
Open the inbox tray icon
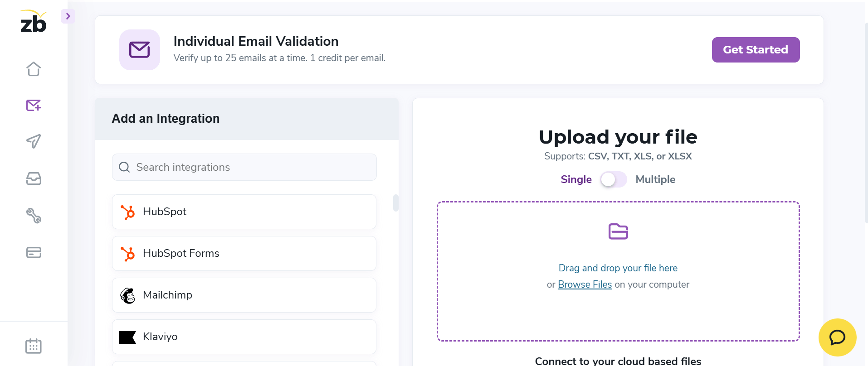[34, 178]
